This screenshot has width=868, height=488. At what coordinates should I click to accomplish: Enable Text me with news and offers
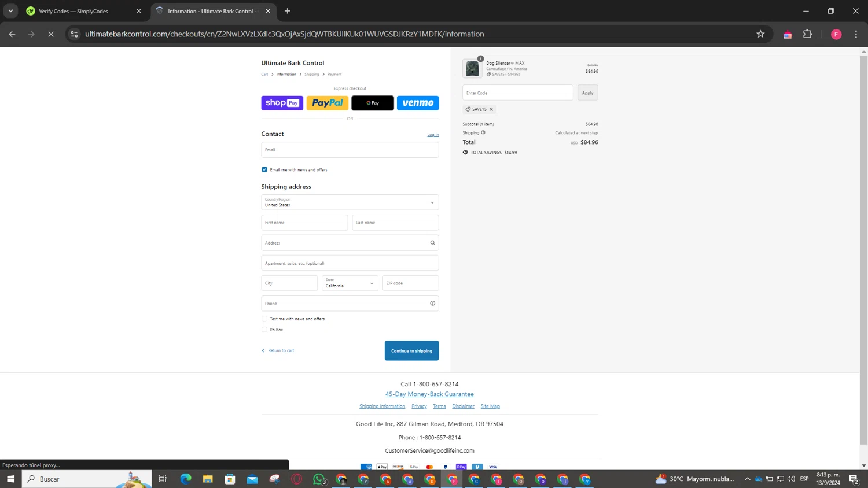264,319
